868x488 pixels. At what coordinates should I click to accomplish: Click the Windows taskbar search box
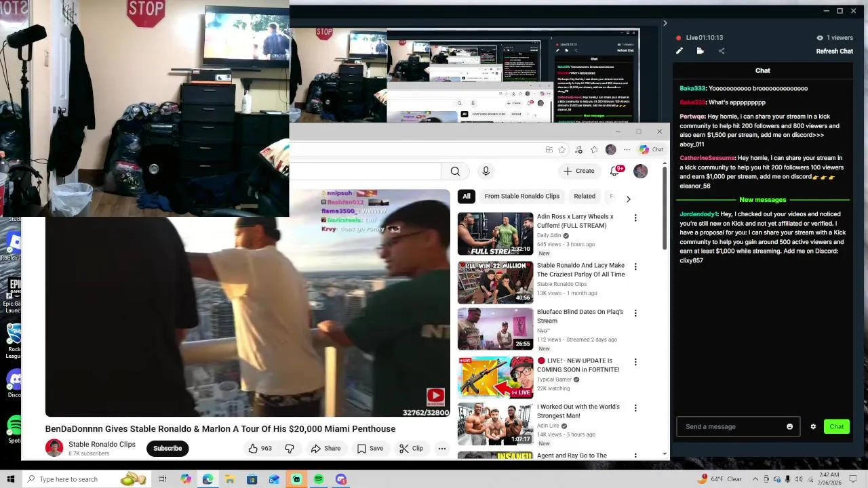coord(88,479)
